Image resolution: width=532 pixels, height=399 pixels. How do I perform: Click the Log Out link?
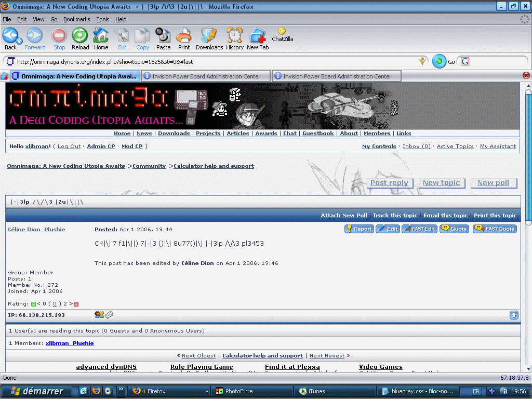[x=69, y=146]
